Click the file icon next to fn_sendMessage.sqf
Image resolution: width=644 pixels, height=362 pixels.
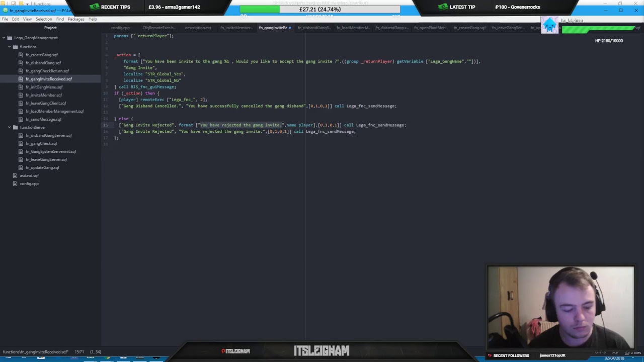(21, 119)
